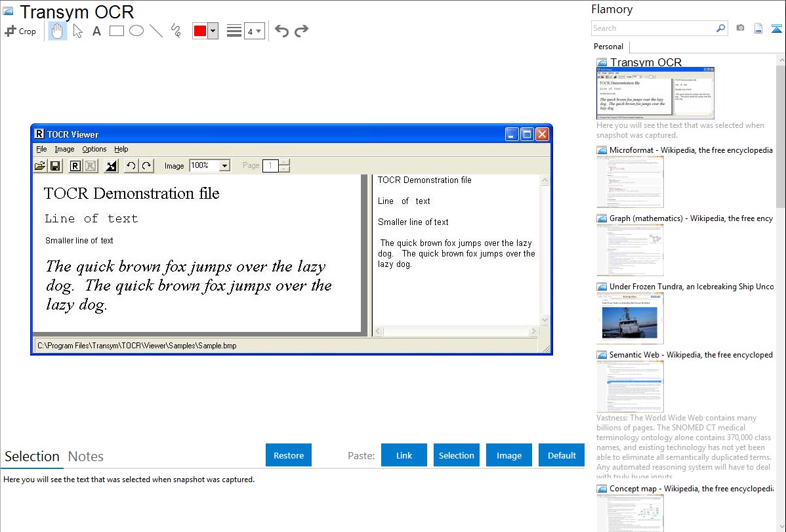Click the Flamory search field
Viewport: 786px width, 532px height.
pos(653,29)
